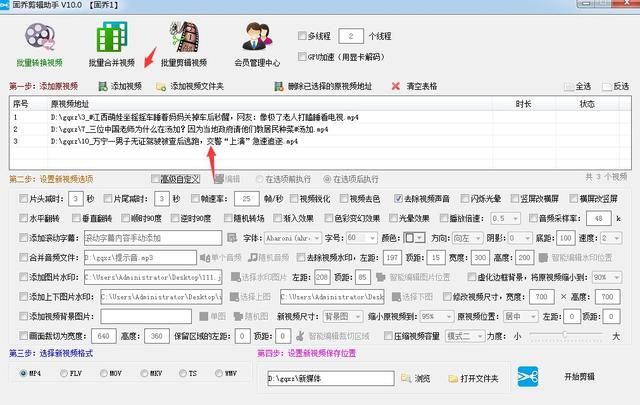Click the 随机图 background icon

click(238, 316)
